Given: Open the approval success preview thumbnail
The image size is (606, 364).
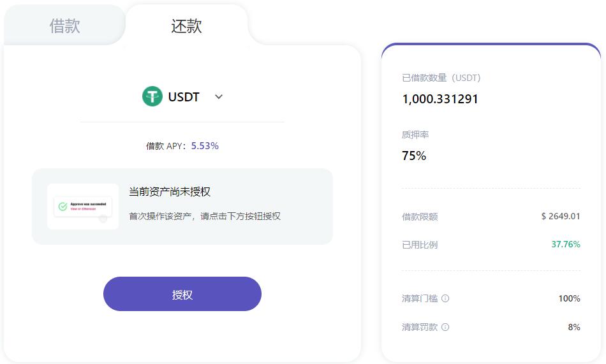Looking at the screenshot, I should (x=83, y=207).
